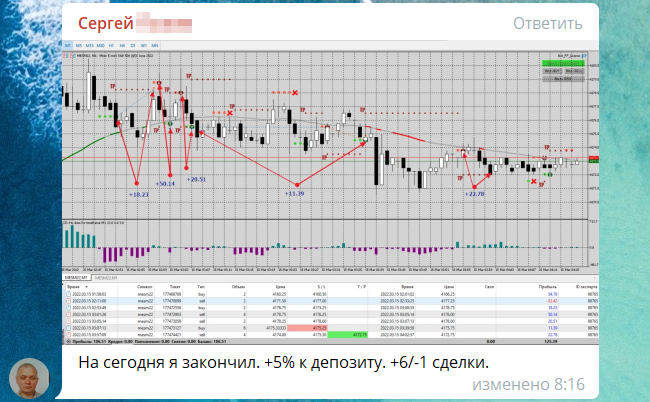650x402 pixels.
Task: Click the ID эксперта column header
Action: click(587, 287)
